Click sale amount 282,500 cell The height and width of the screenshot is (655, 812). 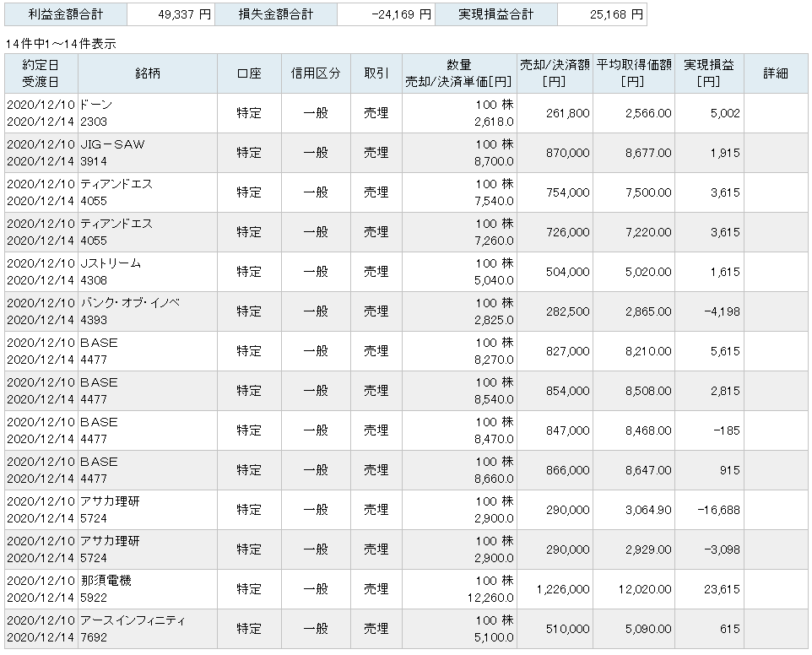(x=555, y=311)
